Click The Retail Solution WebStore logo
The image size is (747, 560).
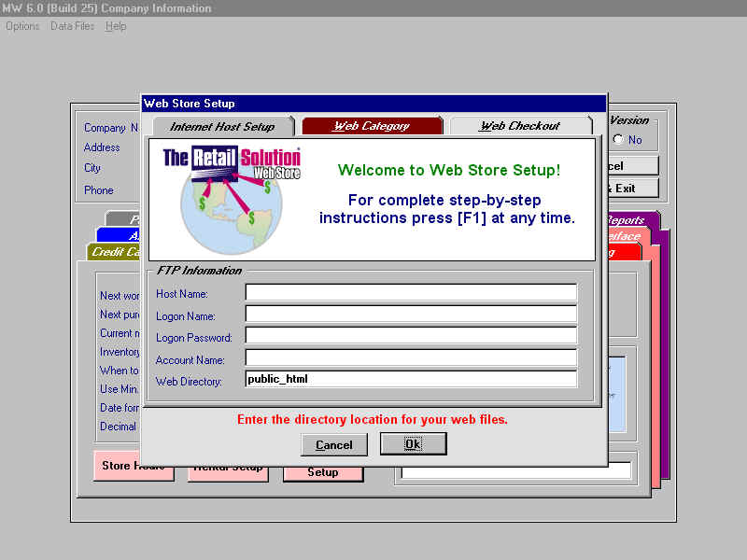tap(232, 199)
